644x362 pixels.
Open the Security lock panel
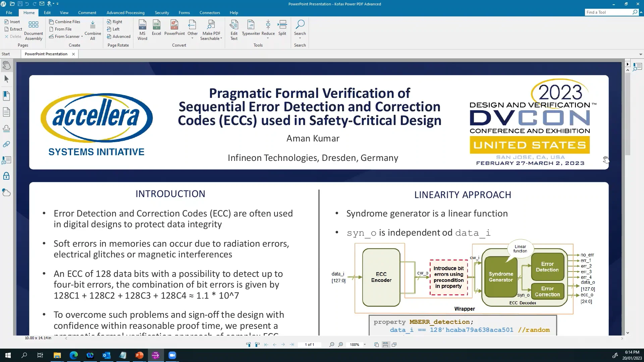pyautogui.click(x=6, y=176)
